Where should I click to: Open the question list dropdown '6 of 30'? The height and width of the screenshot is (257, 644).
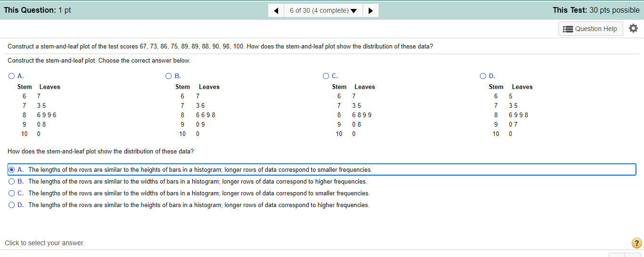tap(323, 10)
